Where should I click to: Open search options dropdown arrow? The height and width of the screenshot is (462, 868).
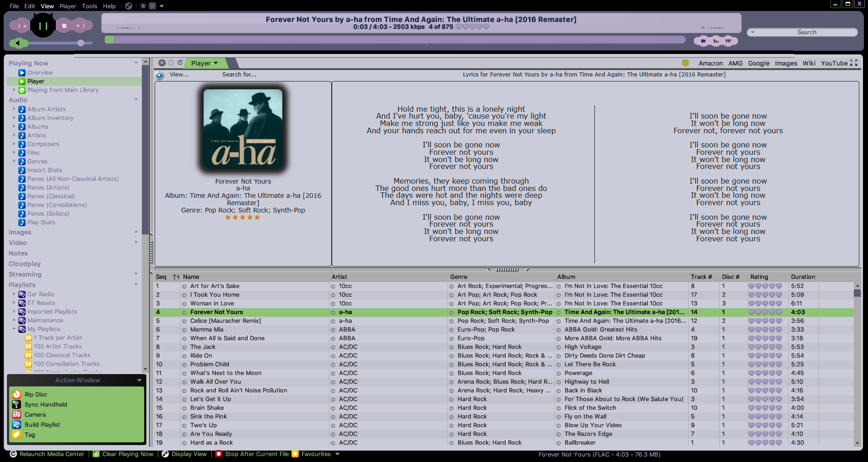pyautogui.click(x=752, y=32)
